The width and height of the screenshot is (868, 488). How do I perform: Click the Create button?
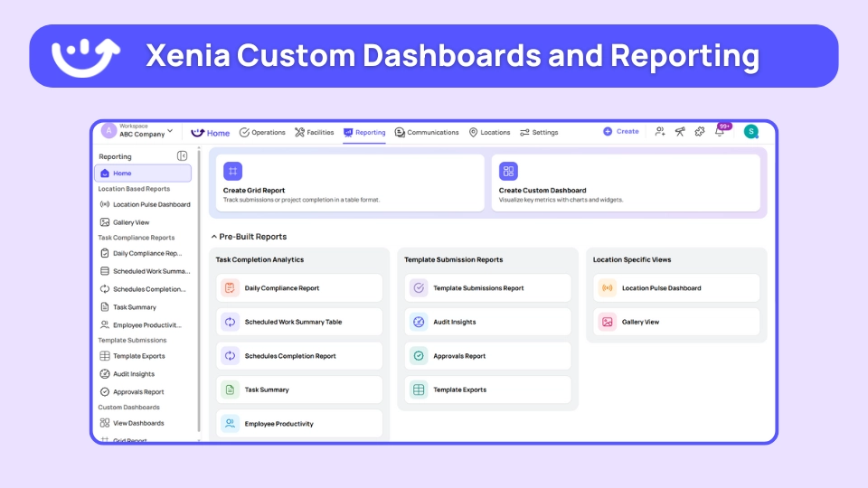621,132
